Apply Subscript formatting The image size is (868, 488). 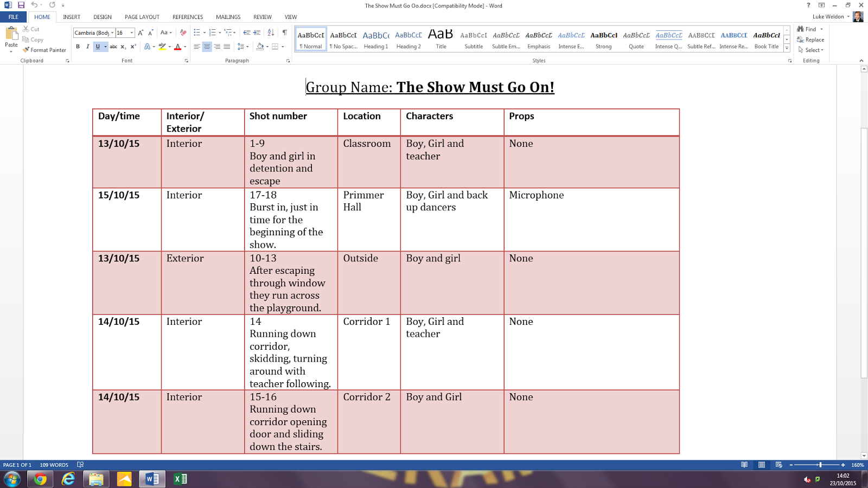(x=124, y=46)
